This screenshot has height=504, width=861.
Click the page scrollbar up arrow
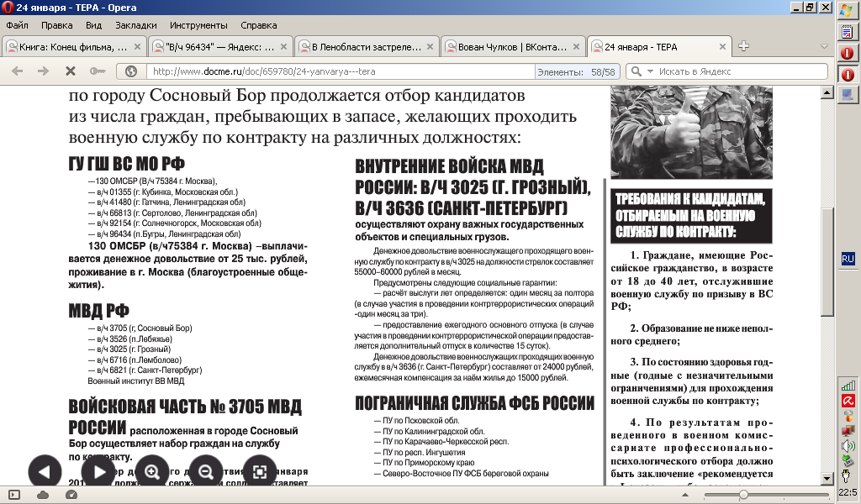827,93
